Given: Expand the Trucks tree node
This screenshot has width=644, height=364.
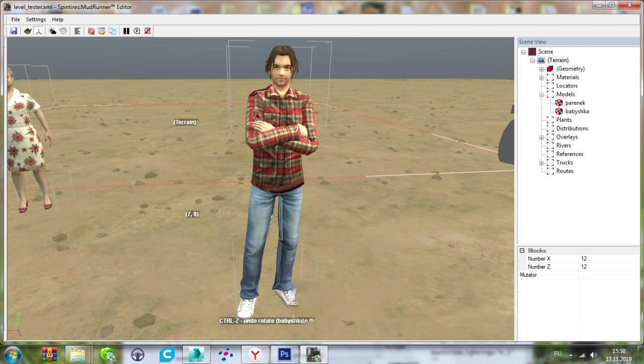Looking at the screenshot, I should tap(541, 163).
